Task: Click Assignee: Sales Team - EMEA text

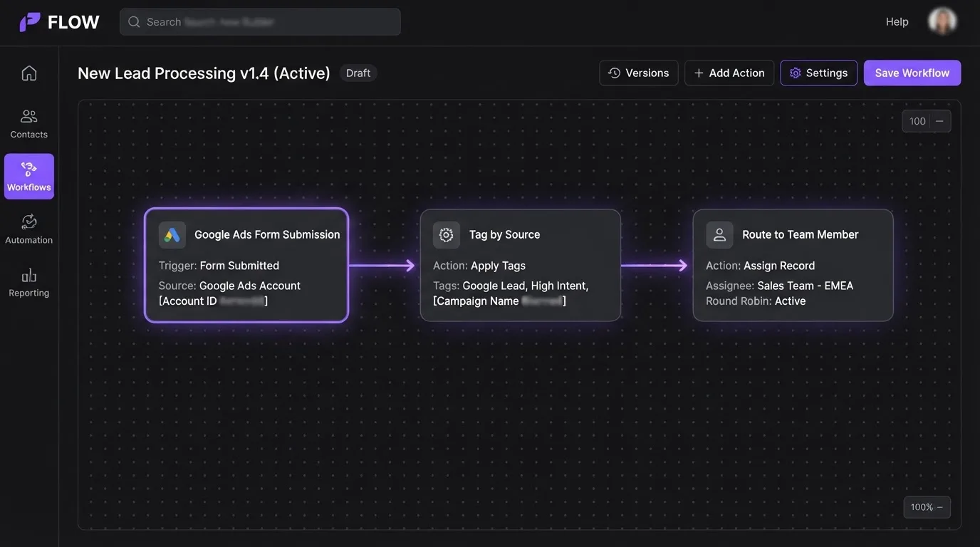Action: tap(780, 286)
